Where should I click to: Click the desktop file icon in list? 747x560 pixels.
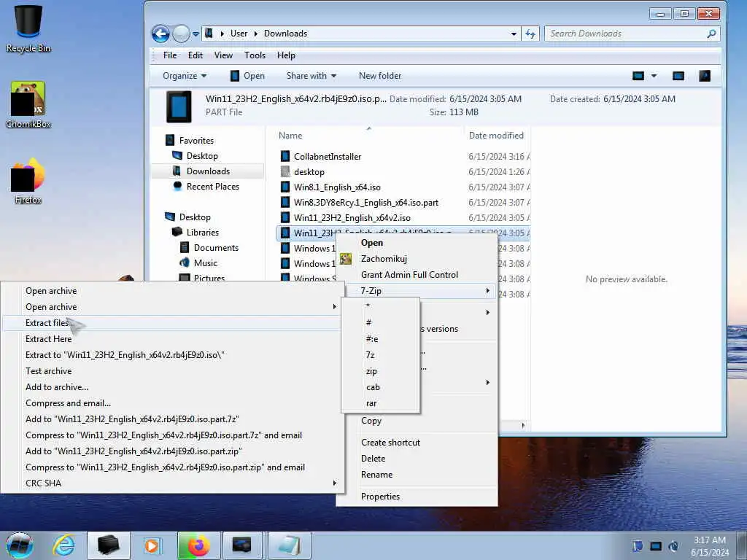coord(285,171)
